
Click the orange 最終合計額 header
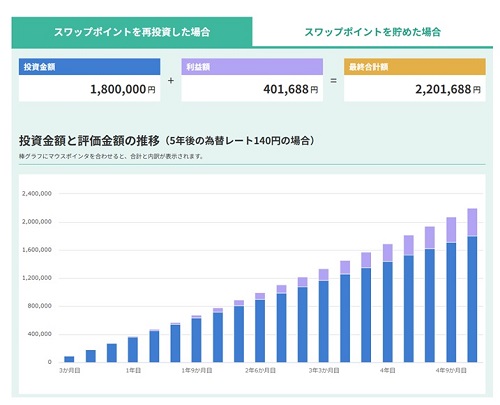(415, 67)
